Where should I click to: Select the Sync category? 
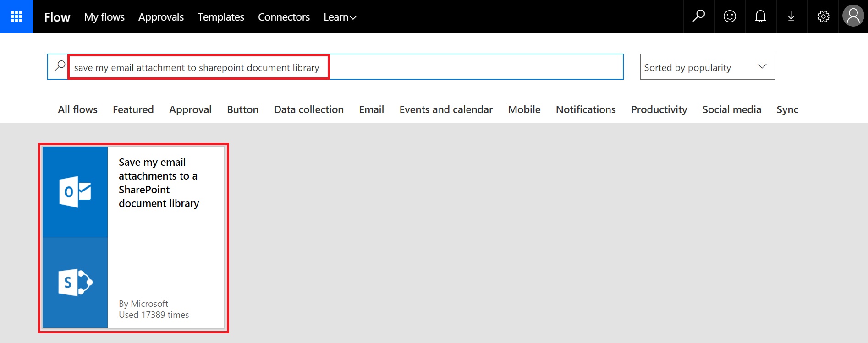(787, 110)
